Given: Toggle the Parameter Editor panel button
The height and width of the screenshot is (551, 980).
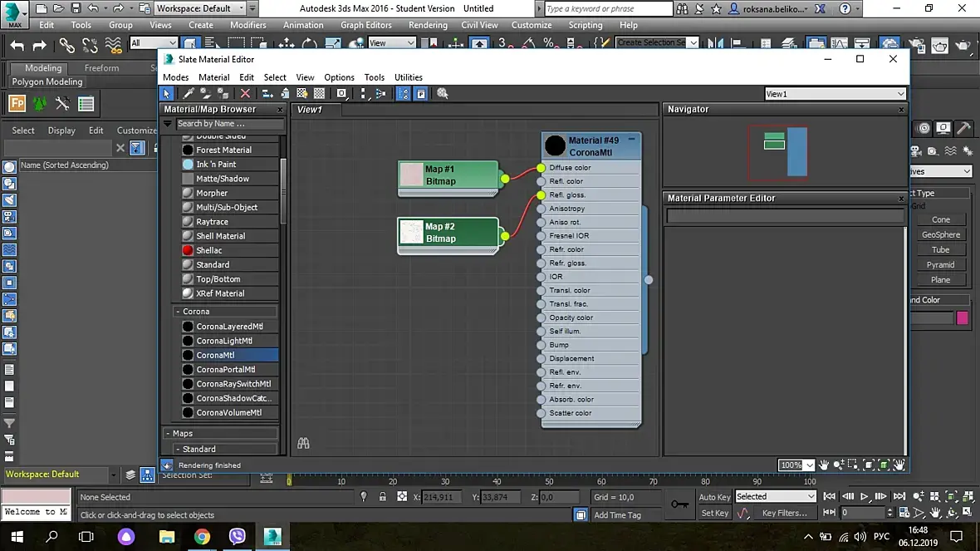Looking at the screenshot, I should click(421, 94).
